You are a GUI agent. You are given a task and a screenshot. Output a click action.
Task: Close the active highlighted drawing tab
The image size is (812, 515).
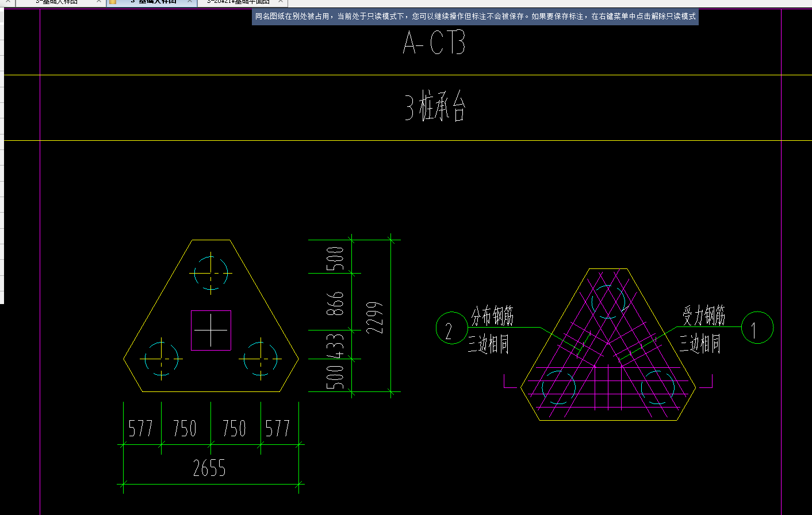pos(190,2)
